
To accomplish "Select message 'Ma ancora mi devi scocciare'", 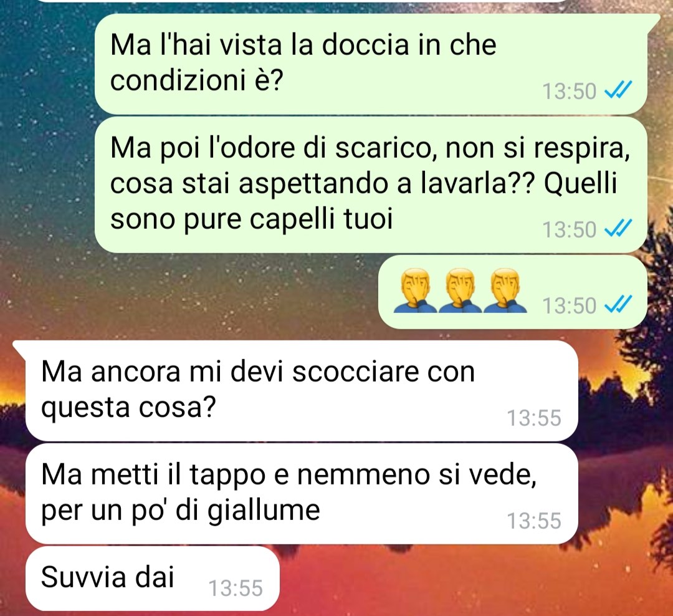I will [x=302, y=390].
